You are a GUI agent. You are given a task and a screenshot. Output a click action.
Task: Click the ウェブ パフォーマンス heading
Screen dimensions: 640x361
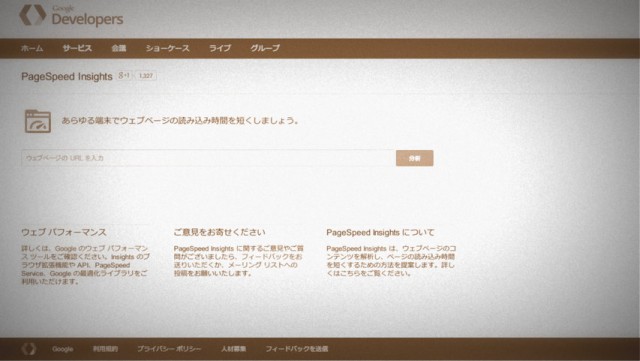[64, 232]
